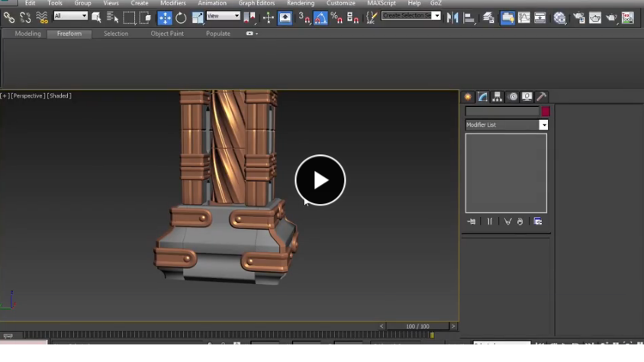Open Schematic View
The image size is (644, 362).
click(x=540, y=18)
